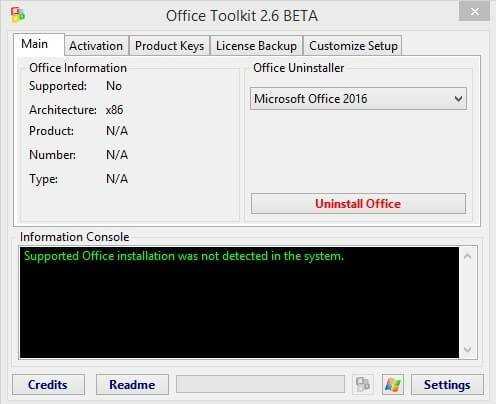Go to the License Backup tab
This screenshot has width=496, height=404.
[256, 46]
